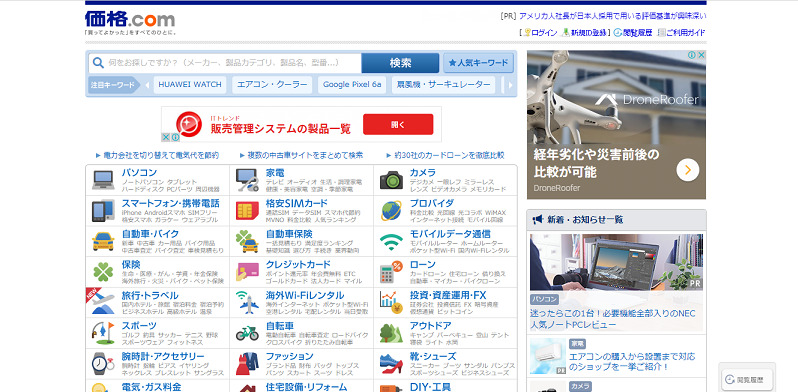Select the Google Pixel 6a keyword chip
The image size is (798, 392).
(x=352, y=85)
